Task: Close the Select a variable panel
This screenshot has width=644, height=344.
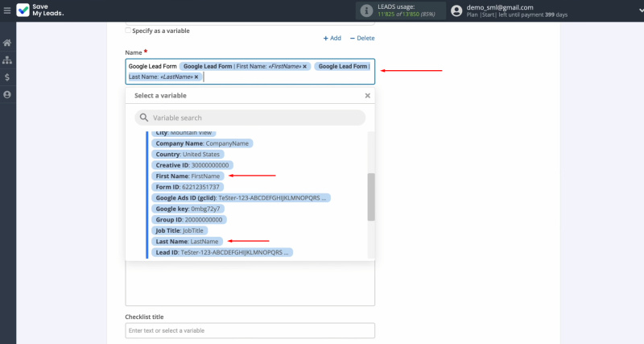Action: click(368, 96)
